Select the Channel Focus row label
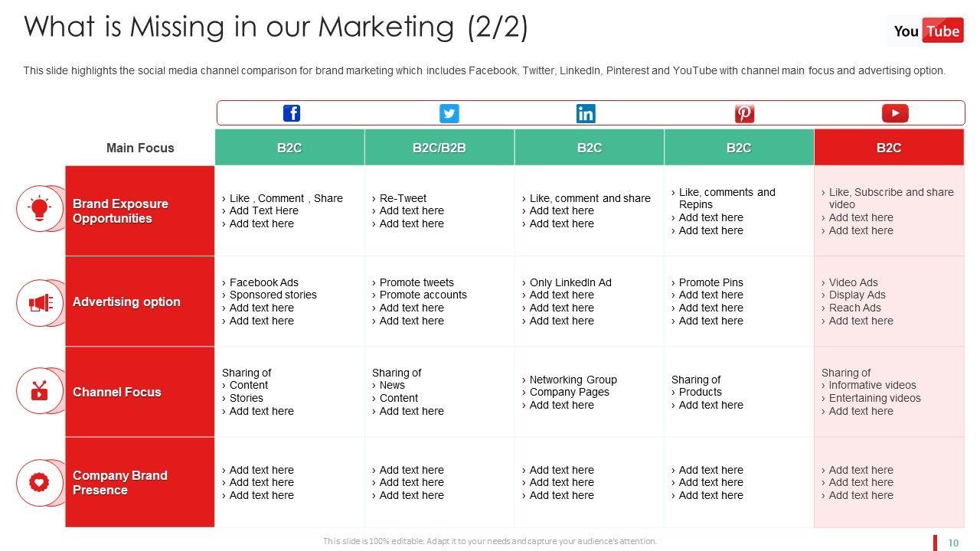The height and width of the screenshot is (551, 980). [117, 392]
